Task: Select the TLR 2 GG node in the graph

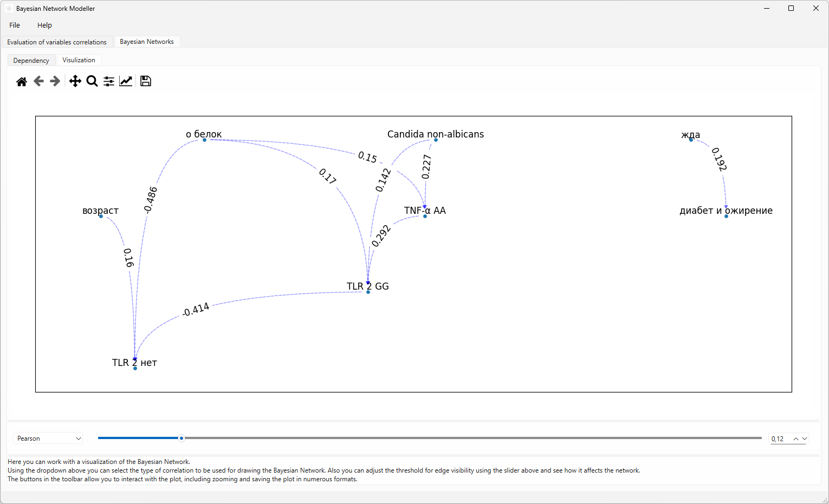Action: 368,291
